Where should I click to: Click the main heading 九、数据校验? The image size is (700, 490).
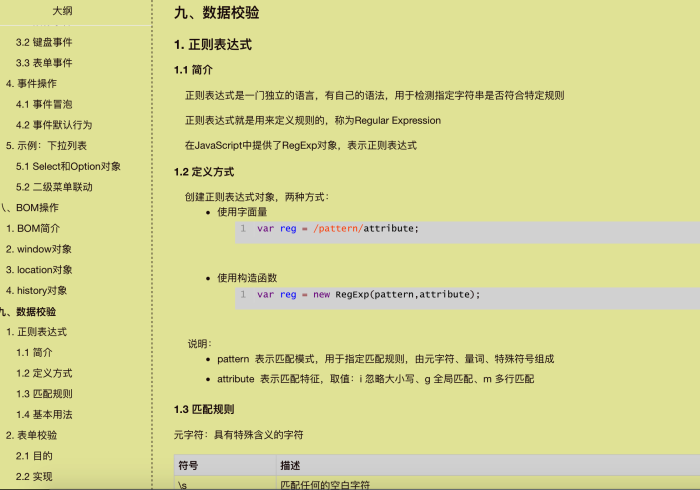(217, 12)
